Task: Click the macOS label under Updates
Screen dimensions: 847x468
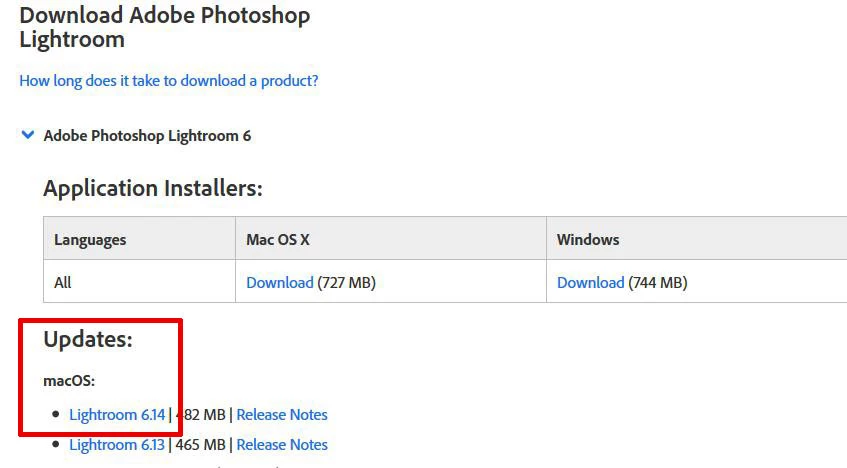Action: pos(69,381)
